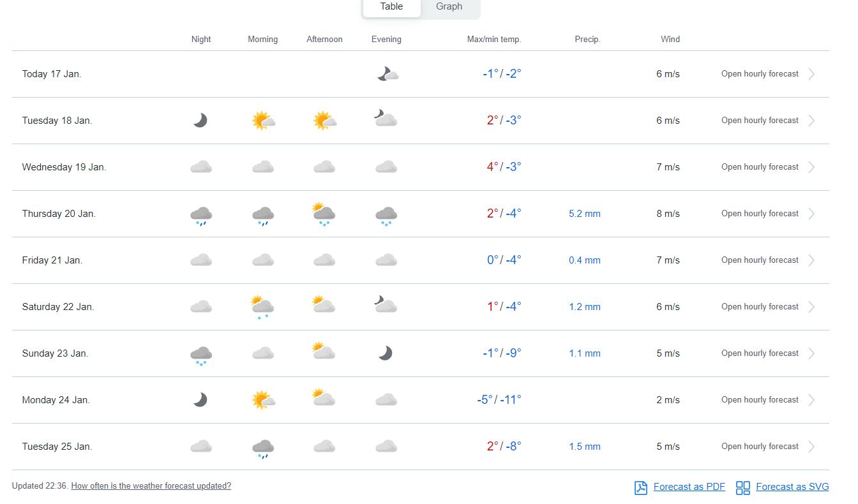This screenshot has width=858, height=504.
Task: Click Tuesday 18 Jan. morning sun icon
Action: click(x=262, y=121)
